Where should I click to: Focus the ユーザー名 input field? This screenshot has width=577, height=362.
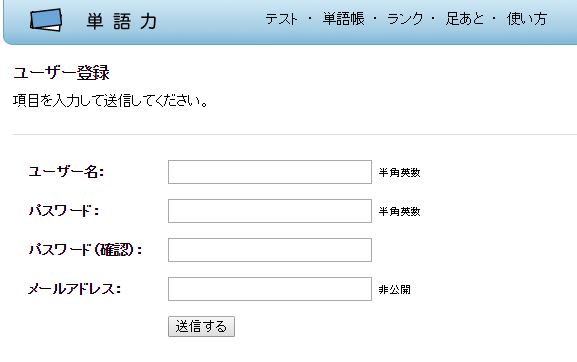pos(270,172)
